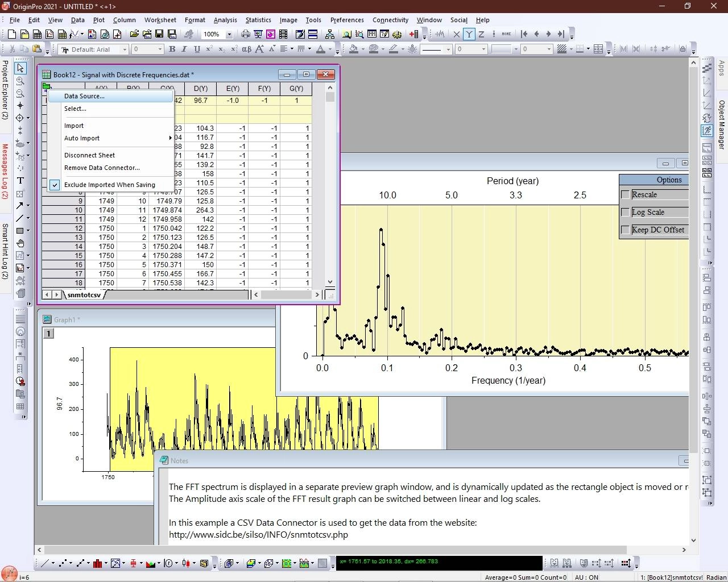Open the Default: Arial font dropdown
728x582 pixels.
pyautogui.click(x=125, y=49)
